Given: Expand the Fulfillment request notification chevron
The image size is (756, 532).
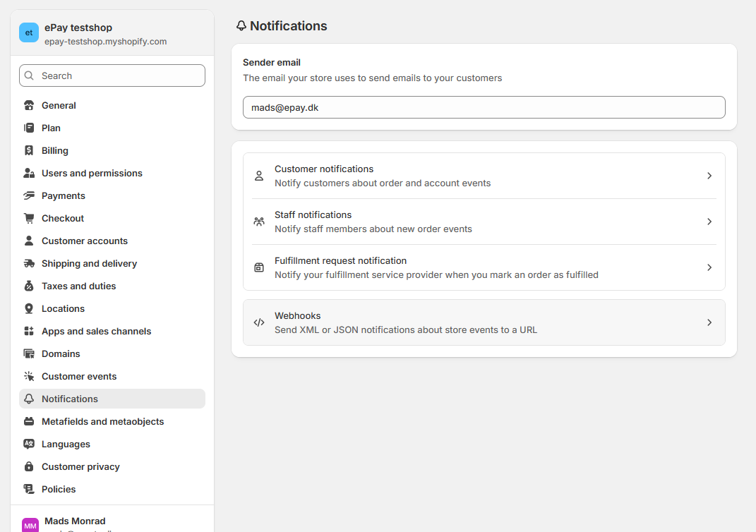Looking at the screenshot, I should (709, 267).
